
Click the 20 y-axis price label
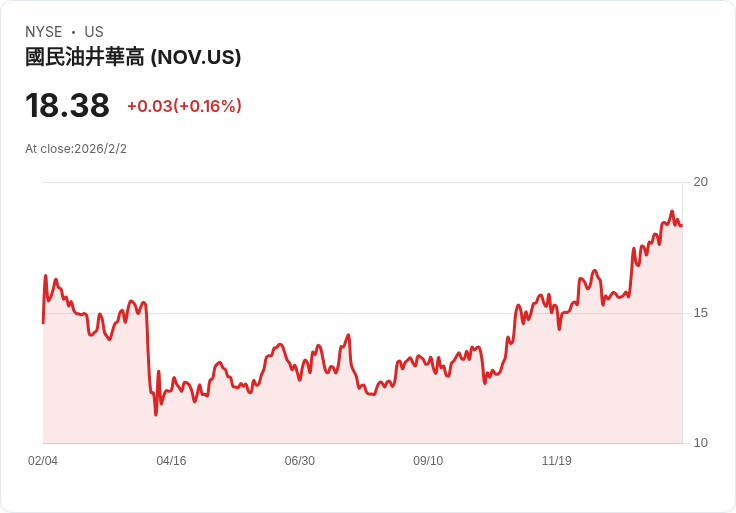pos(700,182)
